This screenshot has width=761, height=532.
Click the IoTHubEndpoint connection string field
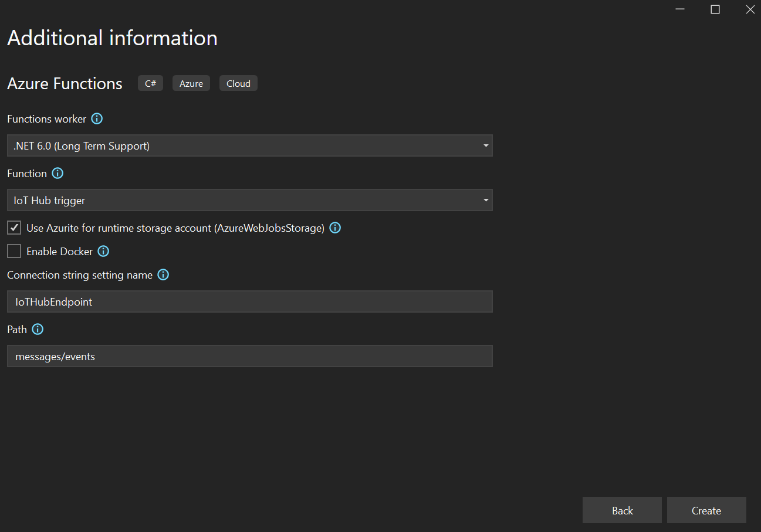point(250,301)
